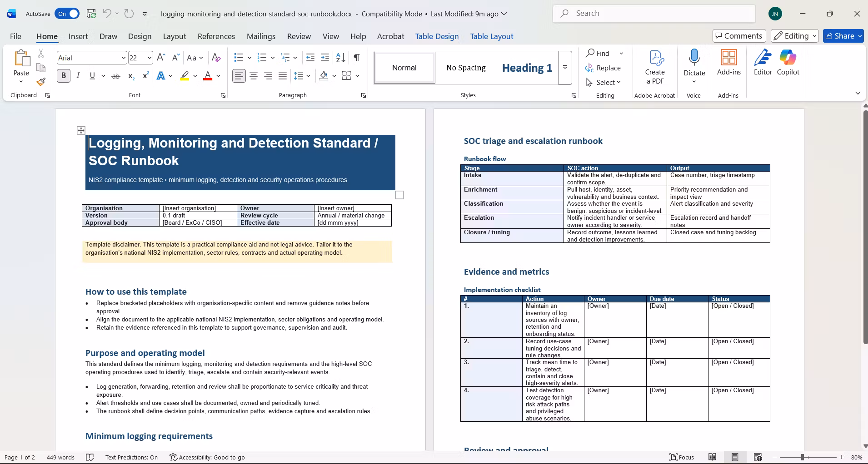Click Replace in the Editing group
The image size is (868, 464).
click(604, 68)
